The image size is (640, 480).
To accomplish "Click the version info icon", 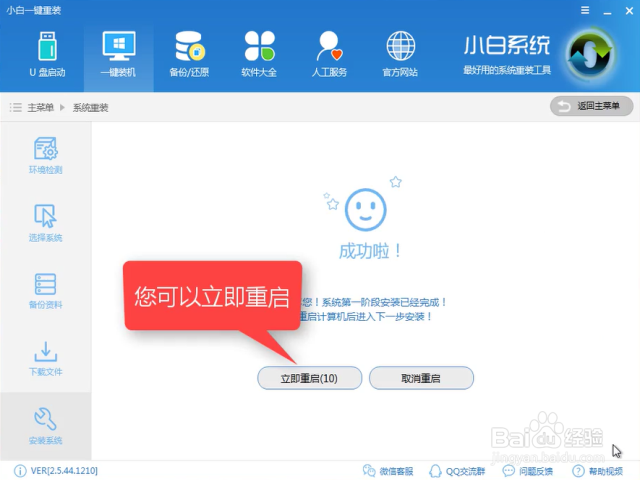I will point(20,471).
